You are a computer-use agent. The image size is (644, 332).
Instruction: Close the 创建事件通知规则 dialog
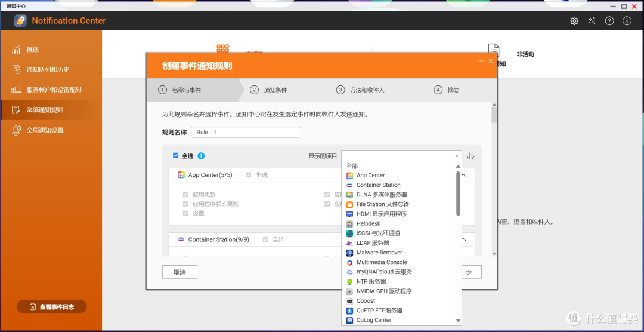490,61
